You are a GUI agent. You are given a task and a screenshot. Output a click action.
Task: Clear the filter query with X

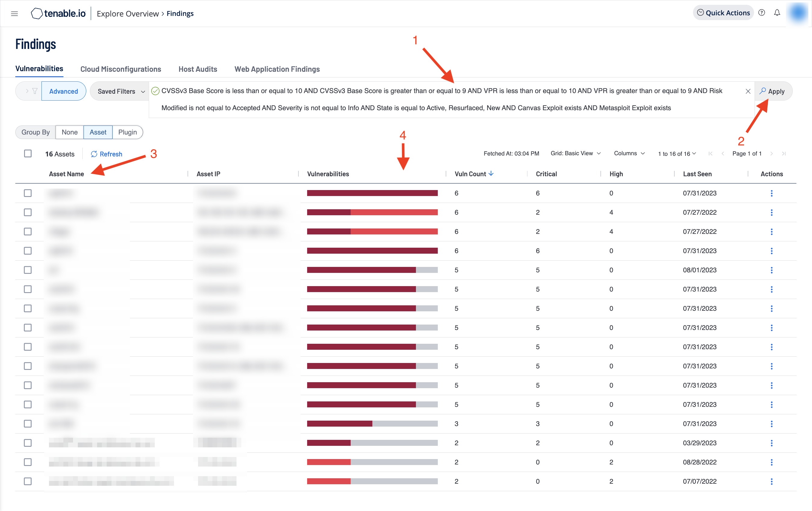coord(748,91)
